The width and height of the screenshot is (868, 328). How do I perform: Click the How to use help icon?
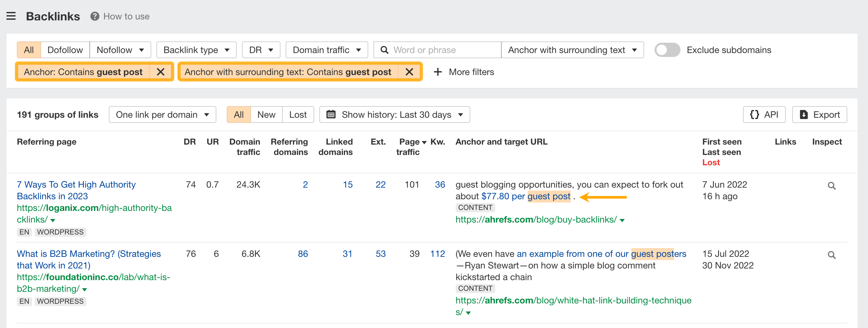pos(95,16)
